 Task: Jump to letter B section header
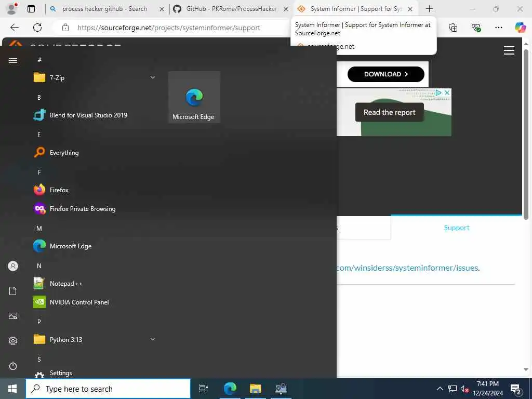point(39,97)
